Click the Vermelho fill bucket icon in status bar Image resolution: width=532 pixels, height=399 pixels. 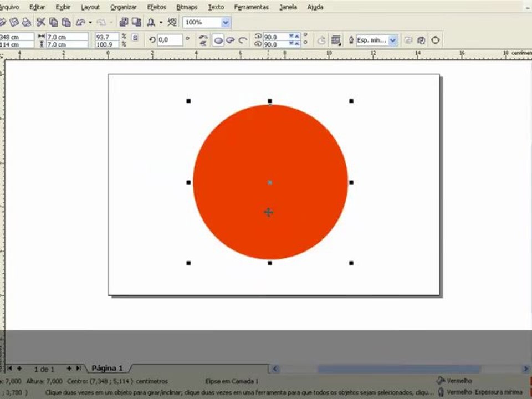[441, 381]
